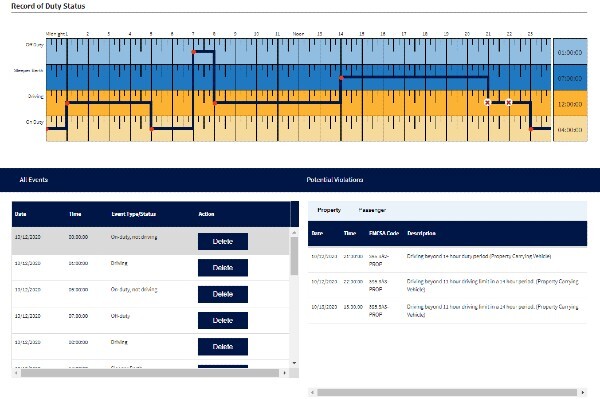
Task: Switch to the Property violations tab
Action: [329, 210]
